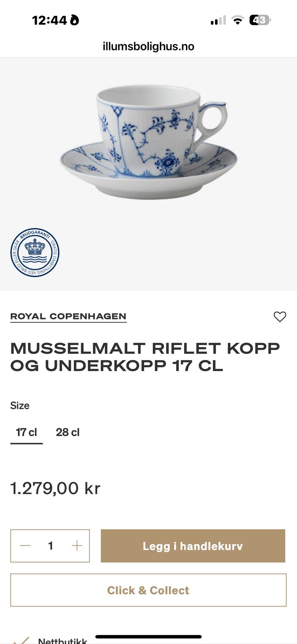Tap the product title Musselmalt Riflet Kopp
Image resolution: width=297 pixels, height=644 pixels.
click(x=145, y=357)
